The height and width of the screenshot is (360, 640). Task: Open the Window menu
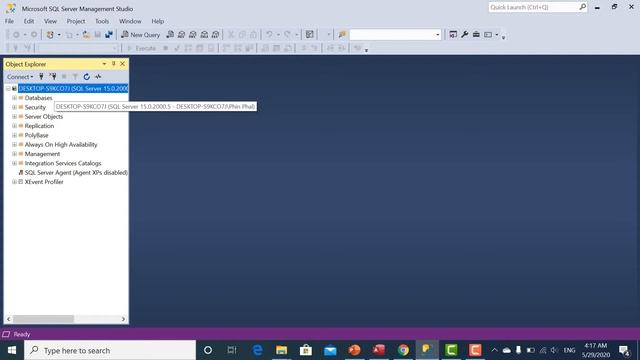pos(130,21)
